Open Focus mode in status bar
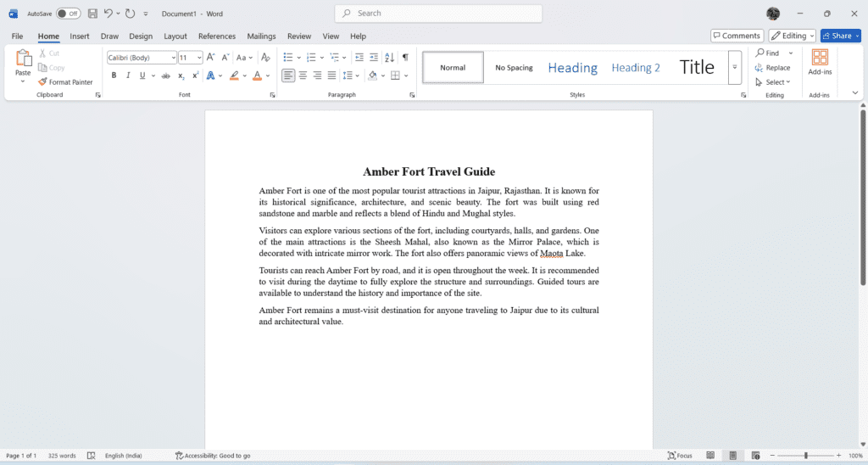The image size is (868, 465). pos(681,456)
